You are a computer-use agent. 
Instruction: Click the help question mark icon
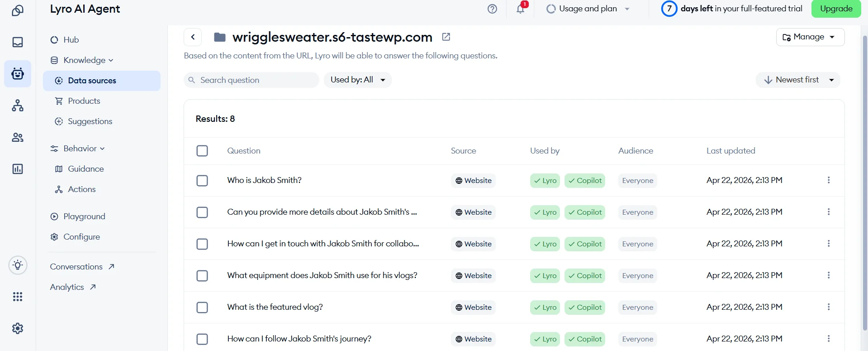pyautogui.click(x=492, y=9)
